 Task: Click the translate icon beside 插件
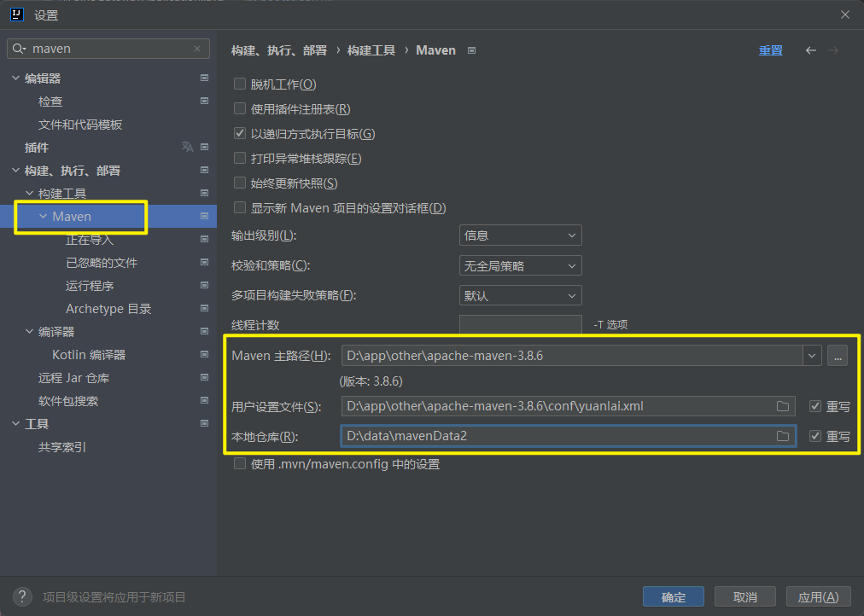tap(187, 147)
